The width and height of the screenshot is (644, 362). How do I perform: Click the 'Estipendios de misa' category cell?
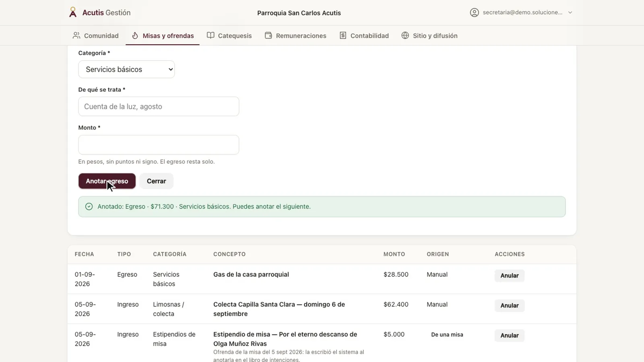[x=174, y=339]
